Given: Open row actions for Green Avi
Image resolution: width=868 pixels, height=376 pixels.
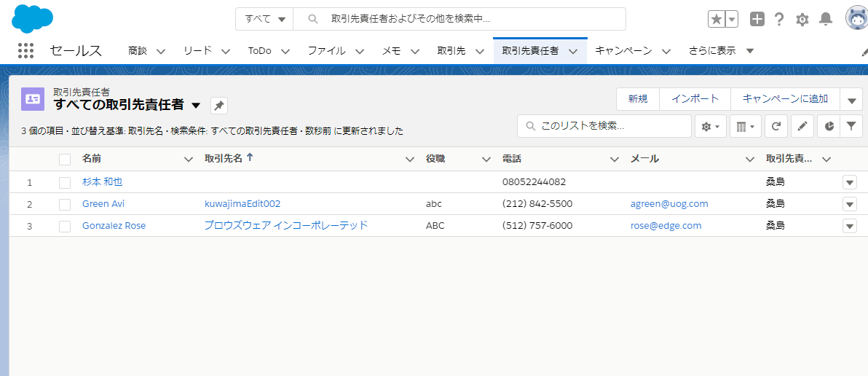Looking at the screenshot, I should point(850,204).
